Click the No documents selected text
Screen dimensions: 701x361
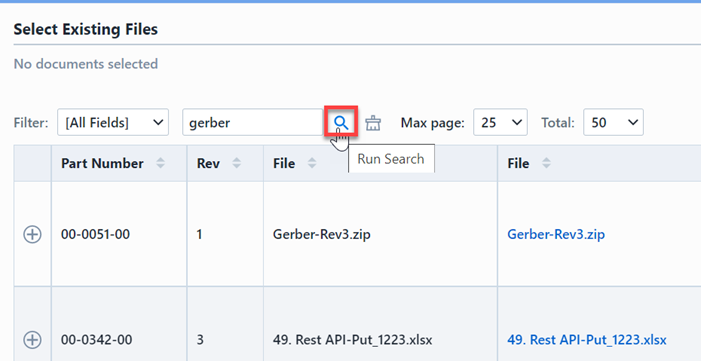tap(86, 64)
